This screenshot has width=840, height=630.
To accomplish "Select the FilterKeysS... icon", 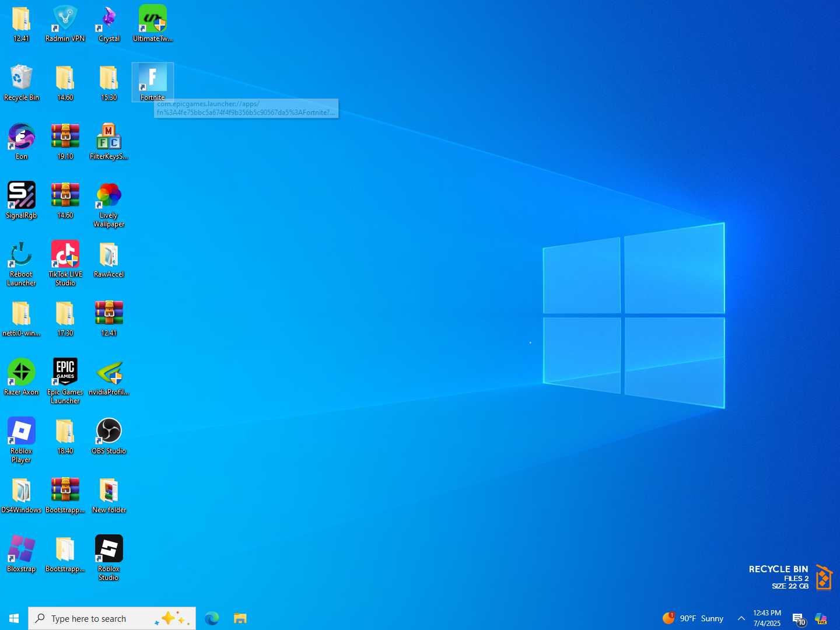I will tap(109, 142).
